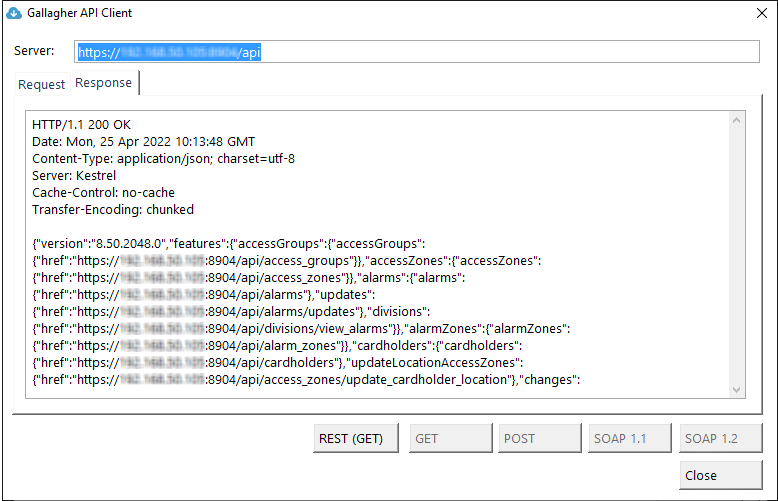Click the SOAP 1.1 button
Image resolution: width=778 pixels, height=501 pixels.
pyautogui.click(x=630, y=438)
